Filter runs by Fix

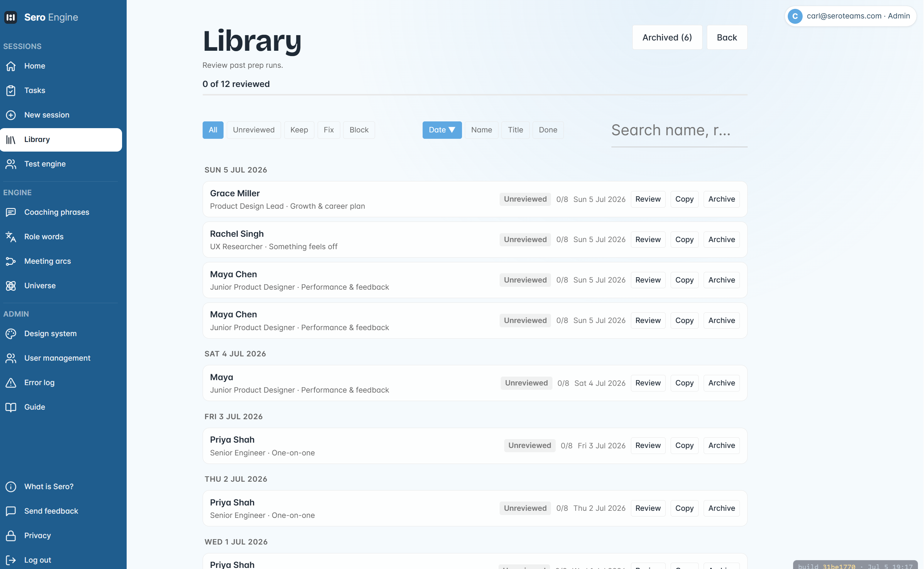(x=329, y=130)
